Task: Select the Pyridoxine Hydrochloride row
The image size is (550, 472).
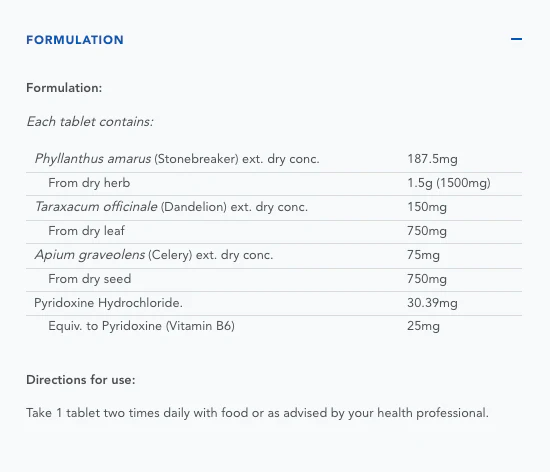Action: tap(274, 303)
